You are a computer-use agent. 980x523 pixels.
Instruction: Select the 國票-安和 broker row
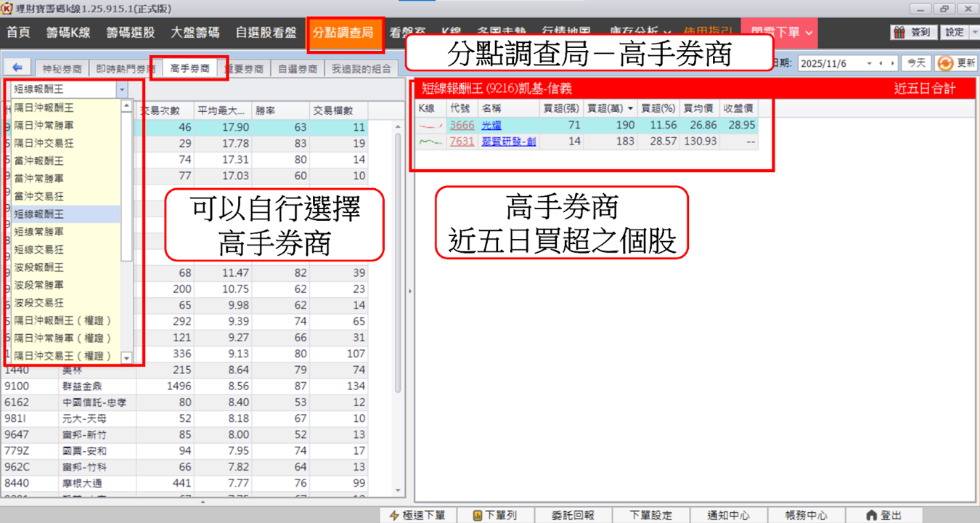coord(184,451)
